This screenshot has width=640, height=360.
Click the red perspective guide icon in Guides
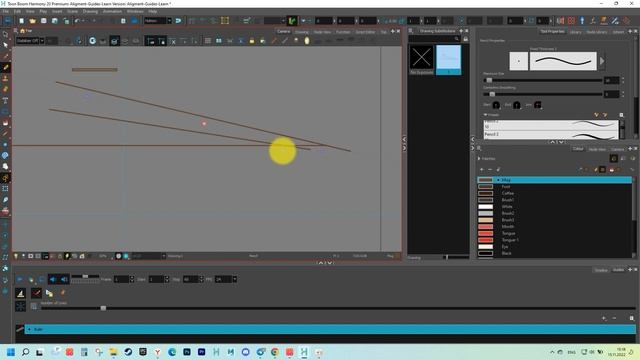coord(36,293)
